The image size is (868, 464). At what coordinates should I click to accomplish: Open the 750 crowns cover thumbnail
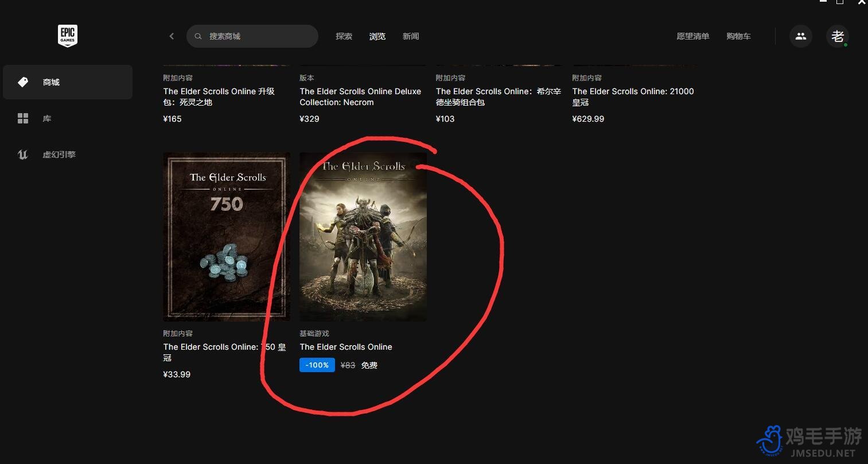(x=227, y=237)
